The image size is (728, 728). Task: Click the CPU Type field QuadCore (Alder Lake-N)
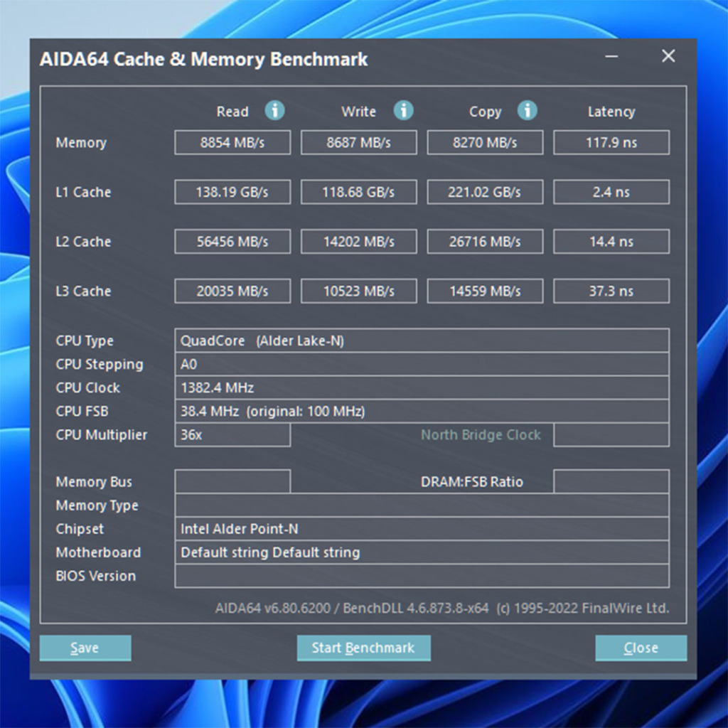point(422,341)
